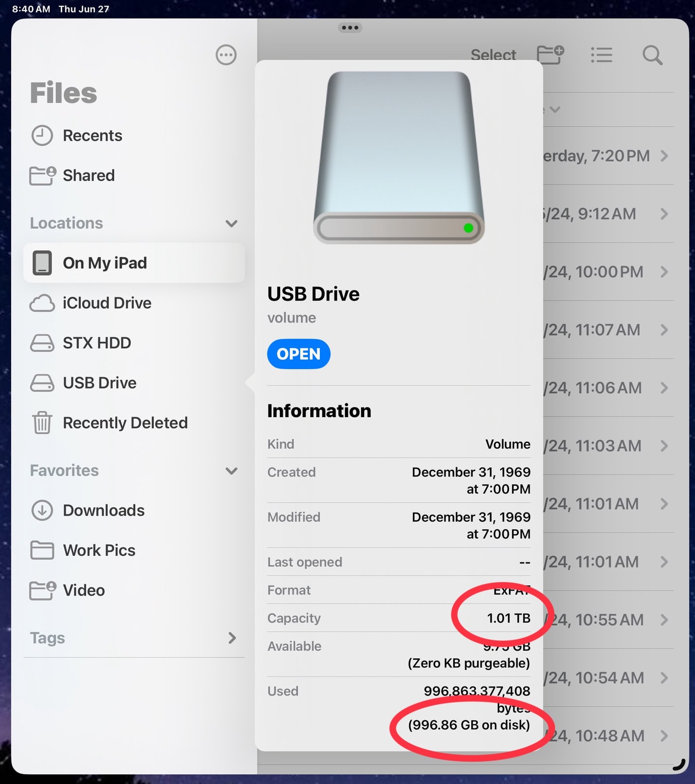The height and width of the screenshot is (784, 695).
Task: Open search with the magnifying glass icon
Action: click(652, 55)
